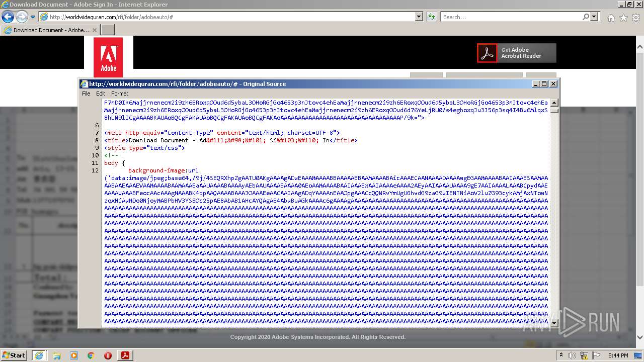Open the File menu in Original Source
Viewport: 644px width, 362px height.
[x=86, y=94]
